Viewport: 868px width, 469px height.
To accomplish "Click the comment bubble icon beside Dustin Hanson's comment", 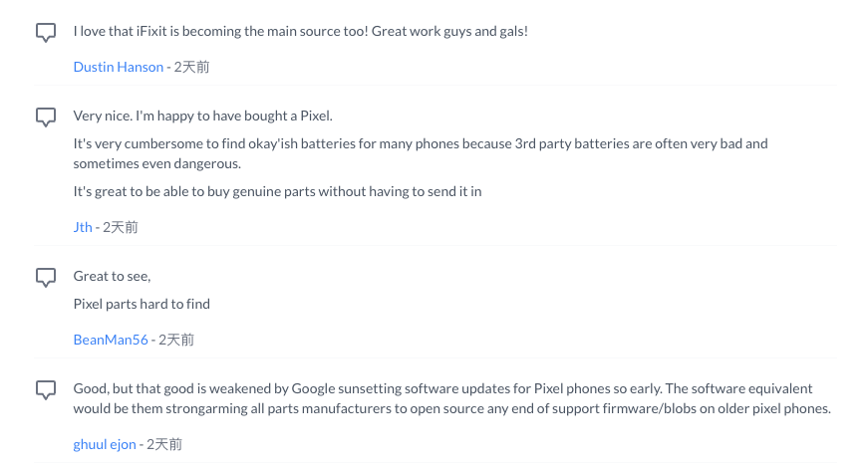I will (x=46, y=33).
